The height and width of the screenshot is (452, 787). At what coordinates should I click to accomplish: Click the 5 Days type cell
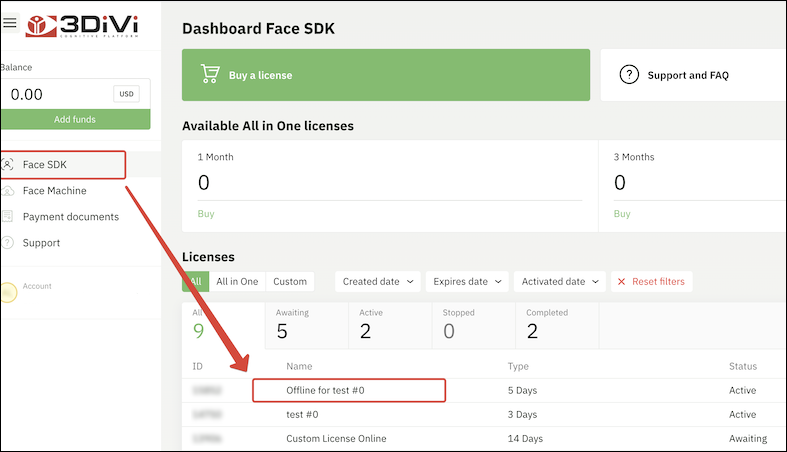coord(522,390)
